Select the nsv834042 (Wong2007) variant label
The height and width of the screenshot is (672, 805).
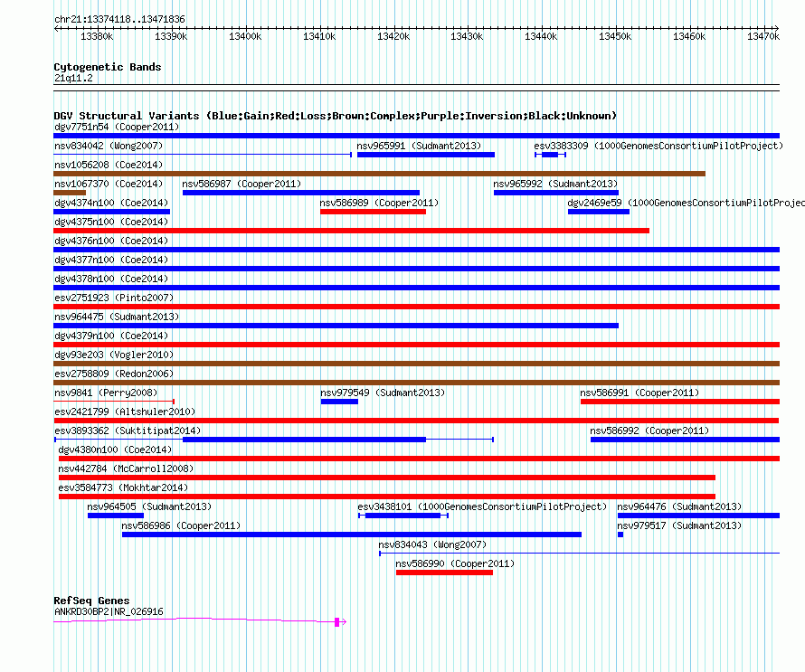click(109, 146)
